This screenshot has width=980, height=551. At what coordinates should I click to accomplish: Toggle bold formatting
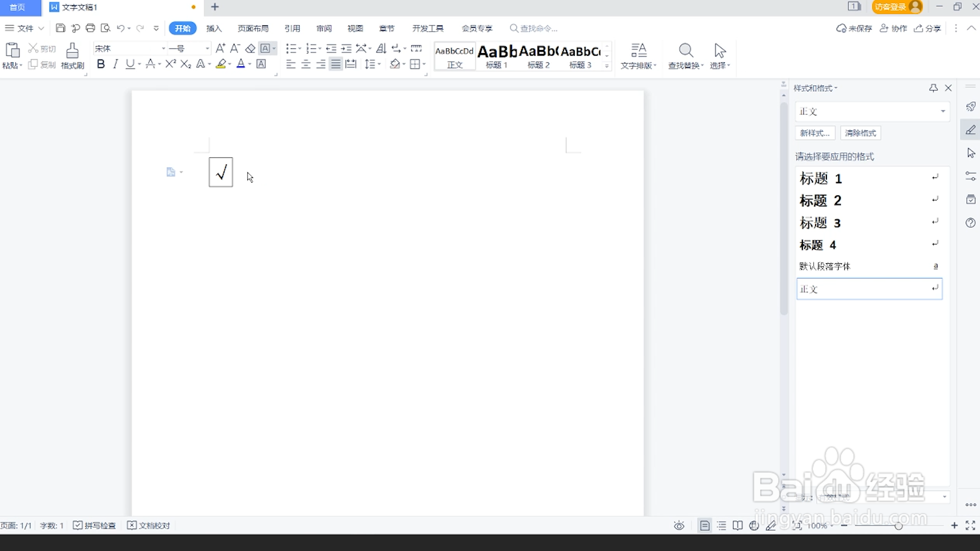(x=101, y=64)
